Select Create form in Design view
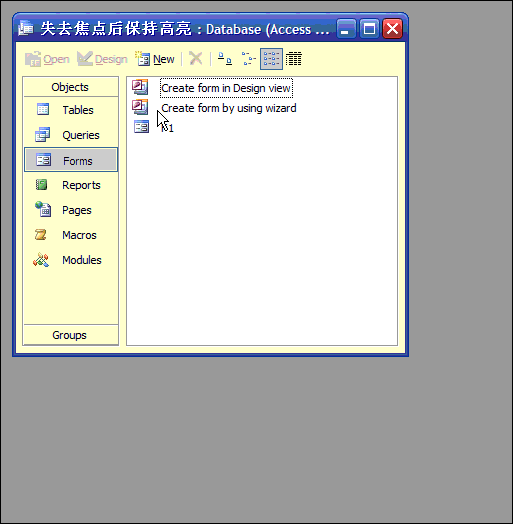 [x=226, y=88]
